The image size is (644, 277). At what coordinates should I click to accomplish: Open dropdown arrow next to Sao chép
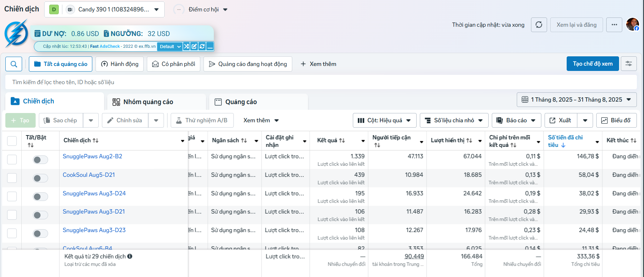[x=91, y=120]
